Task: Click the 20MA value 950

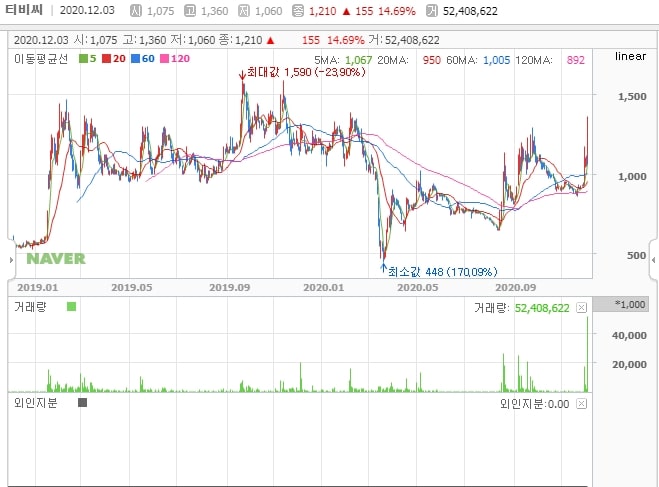Action: [x=432, y=61]
